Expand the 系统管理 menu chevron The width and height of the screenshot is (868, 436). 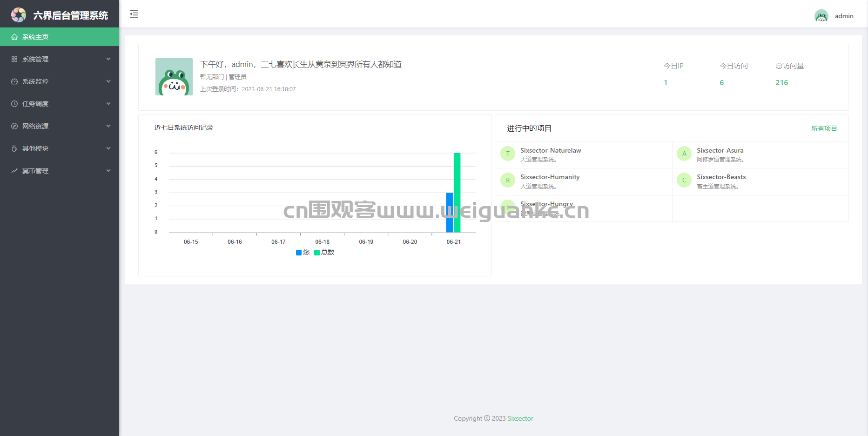coord(108,59)
